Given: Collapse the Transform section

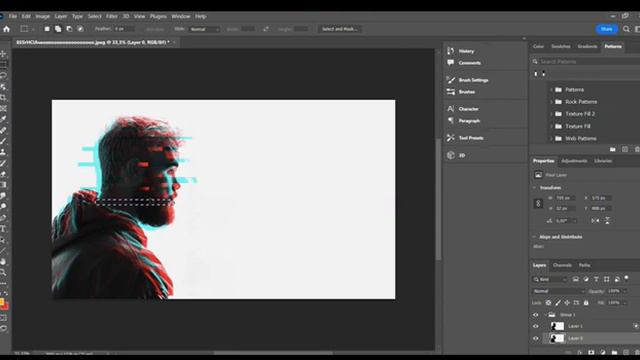Looking at the screenshot, I should pos(534,188).
